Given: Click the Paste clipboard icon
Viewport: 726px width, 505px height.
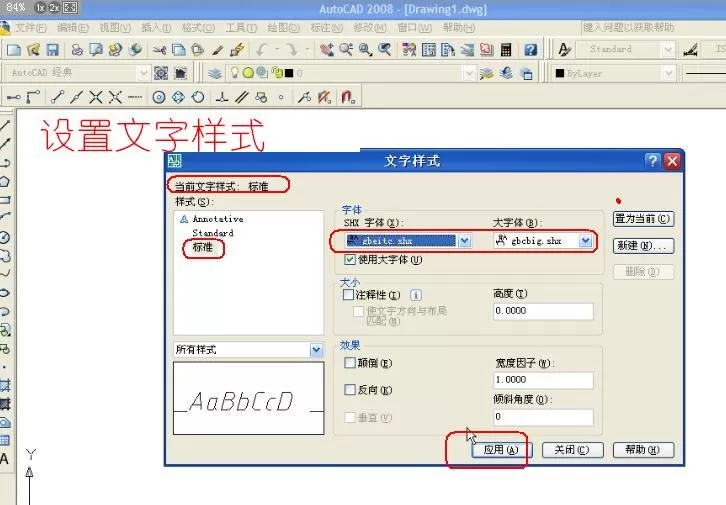Looking at the screenshot, I should click(x=198, y=50).
